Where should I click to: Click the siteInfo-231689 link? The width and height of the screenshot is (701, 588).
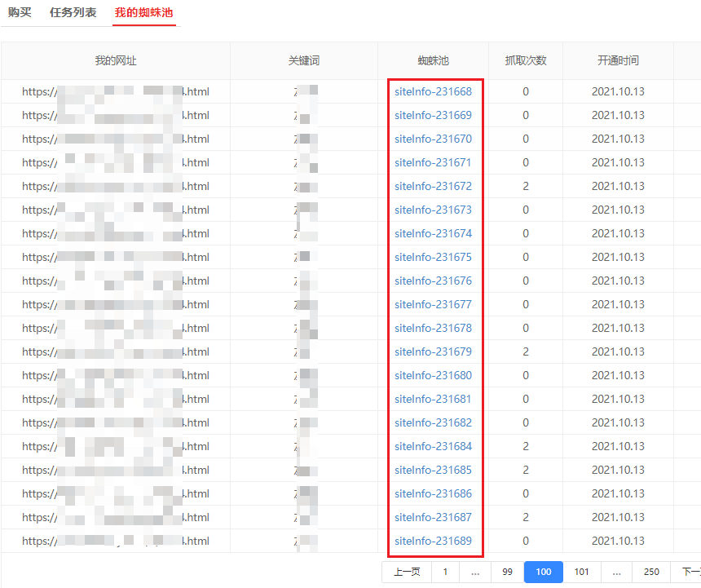click(x=433, y=541)
